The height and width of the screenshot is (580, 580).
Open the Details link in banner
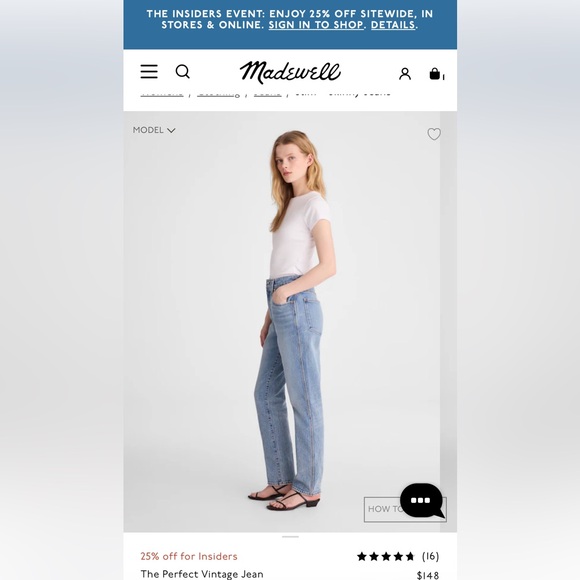[393, 25]
